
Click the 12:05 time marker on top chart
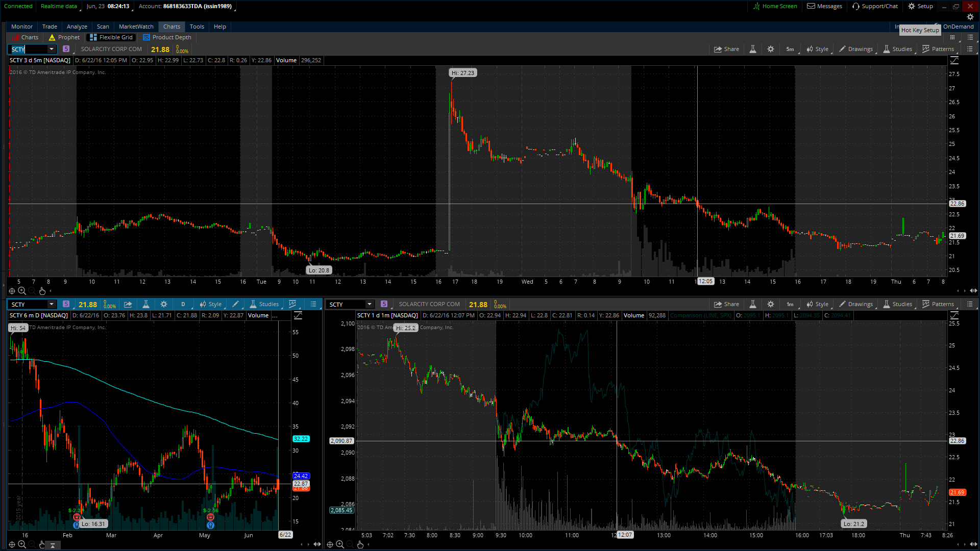point(705,282)
